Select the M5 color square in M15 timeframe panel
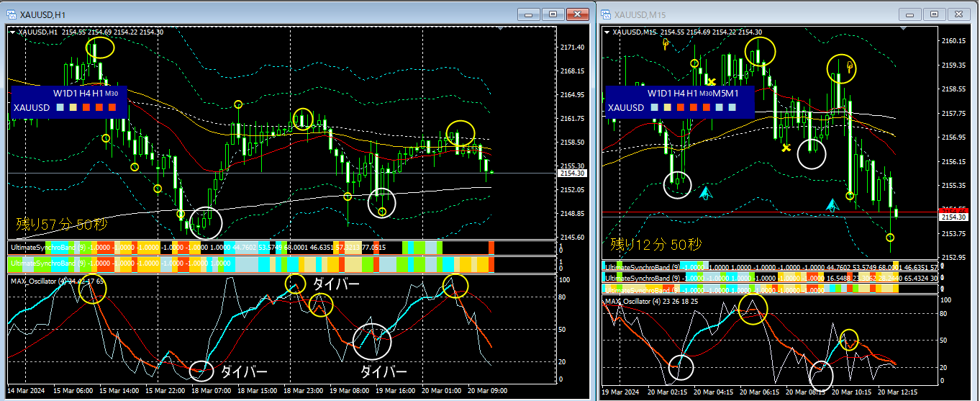The image size is (980, 401). pos(720,107)
